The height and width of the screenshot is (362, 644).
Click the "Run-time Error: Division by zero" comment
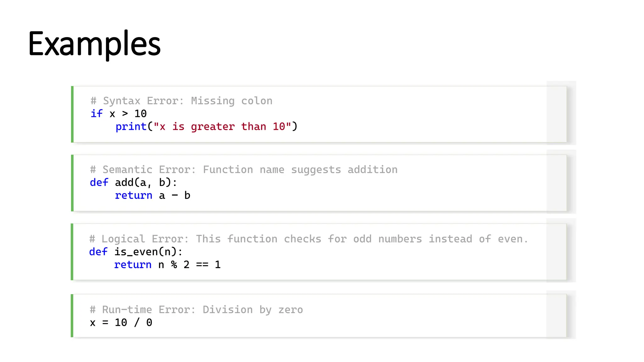click(x=196, y=310)
